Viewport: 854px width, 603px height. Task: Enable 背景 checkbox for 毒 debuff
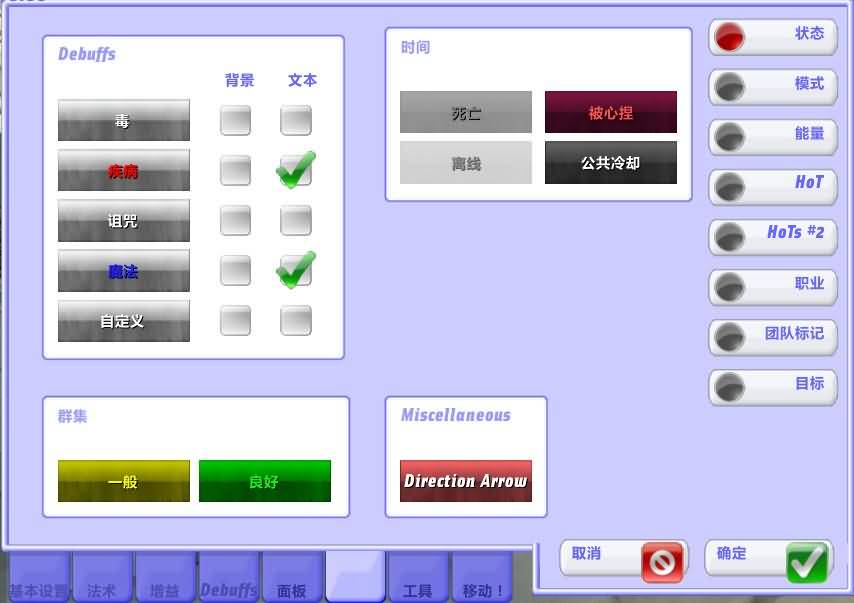click(235, 120)
